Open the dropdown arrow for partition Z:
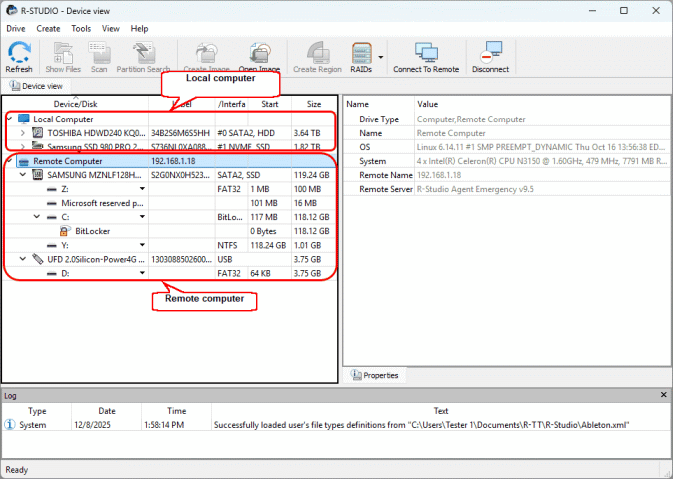This screenshot has height=479, width=673. click(x=142, y=188)
